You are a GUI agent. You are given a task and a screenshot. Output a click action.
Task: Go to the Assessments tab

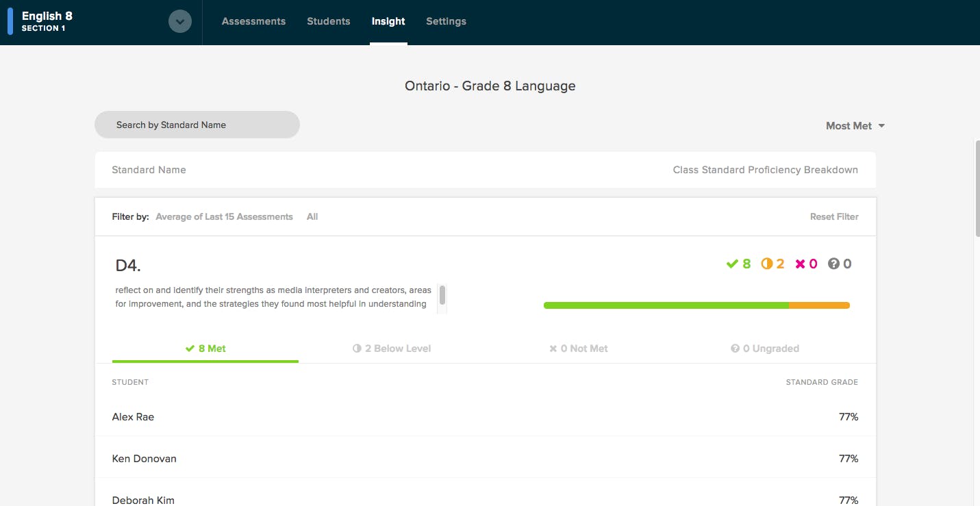(253, 21)
